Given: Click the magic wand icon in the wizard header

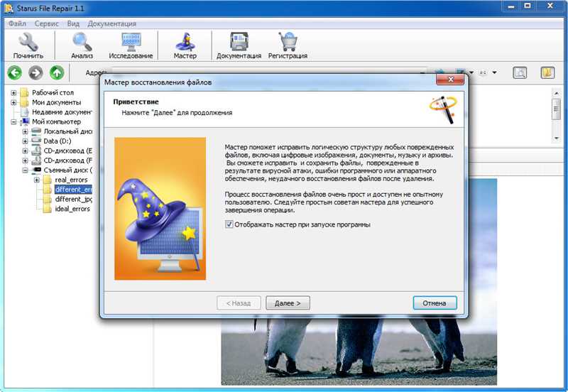Looking at the screenshot, I should pos(443,109).
